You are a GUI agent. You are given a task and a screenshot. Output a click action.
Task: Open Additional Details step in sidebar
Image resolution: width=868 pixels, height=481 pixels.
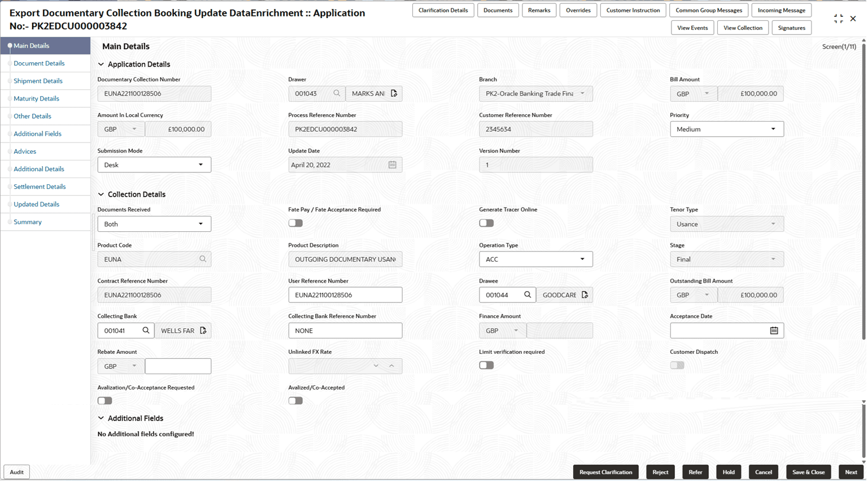[x=39, y=169]
